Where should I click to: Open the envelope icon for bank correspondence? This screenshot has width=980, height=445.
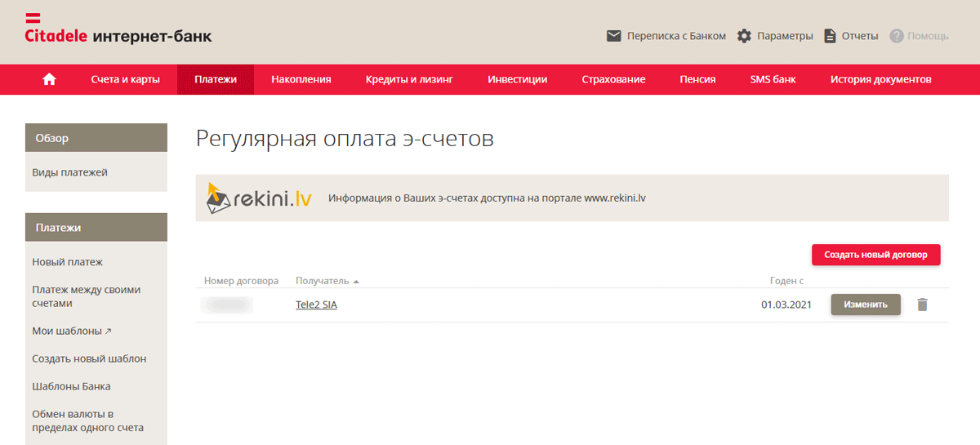tap(613, 36)
